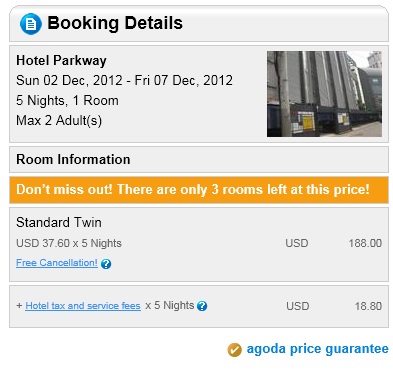Open the Free Cancellation help question icon
The image size is (393, 370).
point(106,264)
